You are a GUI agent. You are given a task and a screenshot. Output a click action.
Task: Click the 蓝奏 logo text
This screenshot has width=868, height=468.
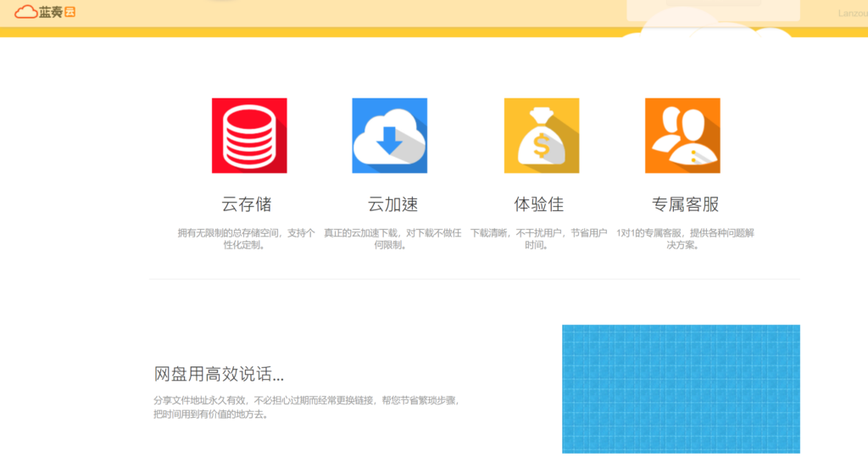51,12
